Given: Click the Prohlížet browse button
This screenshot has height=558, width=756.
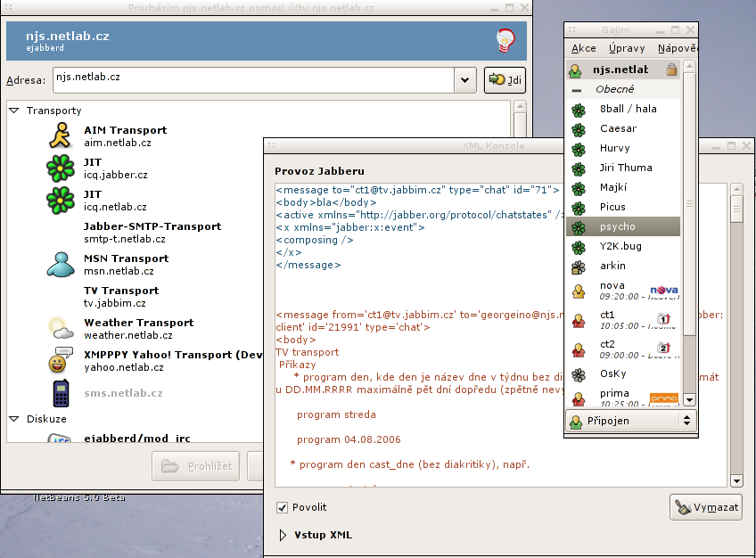Looking at the screenshot, I should (x=196, y=466).
